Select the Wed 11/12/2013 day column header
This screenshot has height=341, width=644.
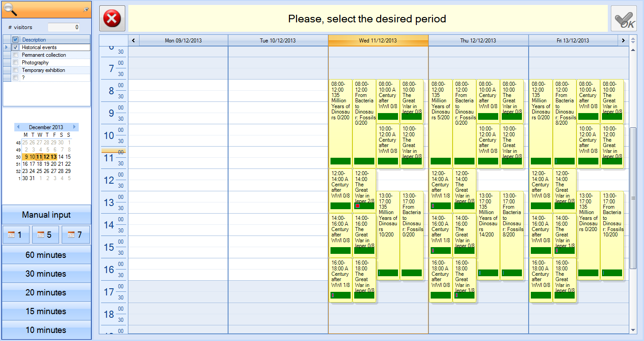[x=378, y=41]
